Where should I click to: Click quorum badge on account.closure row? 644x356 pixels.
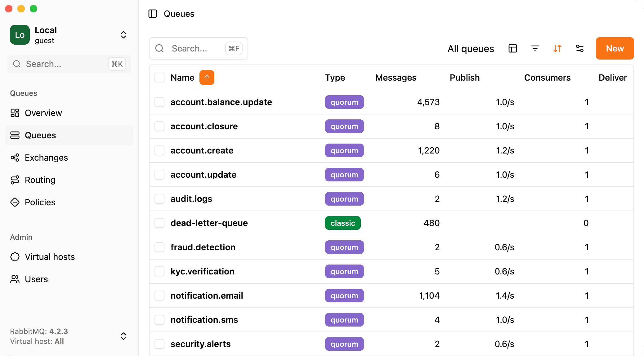pos(344,126)
